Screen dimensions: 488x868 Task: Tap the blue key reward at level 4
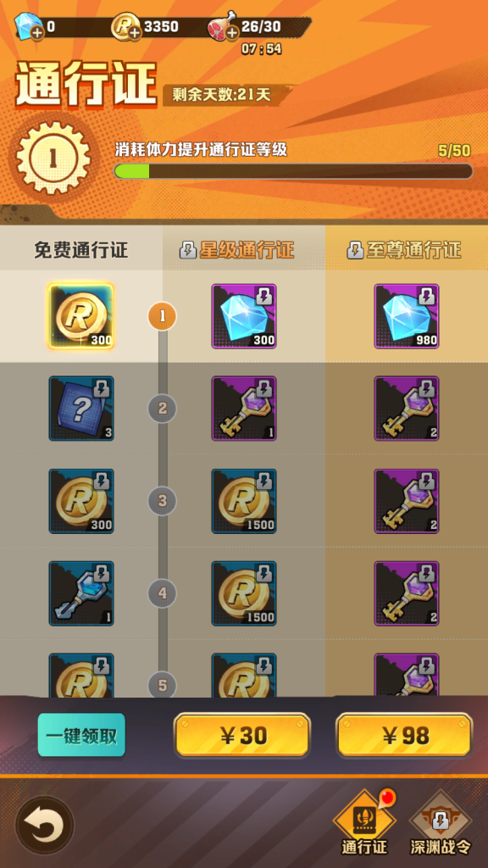[x=81, y=593]
